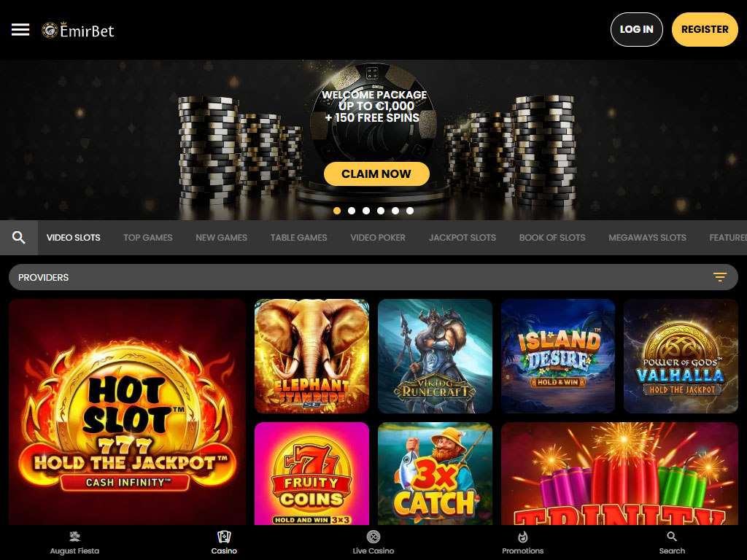Viewport: 747px width, 560px height.
Task: Open the hamburger menu
Action: coord(20,29)
